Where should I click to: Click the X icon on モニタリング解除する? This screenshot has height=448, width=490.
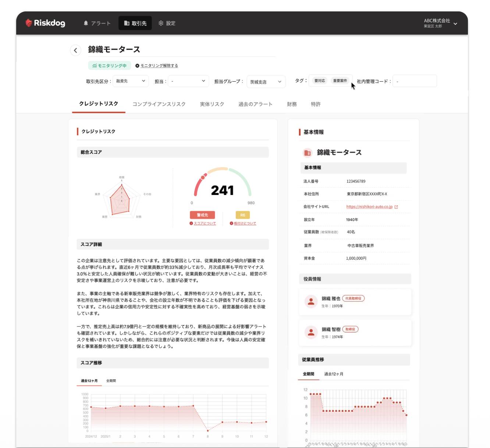pos(138,65)
